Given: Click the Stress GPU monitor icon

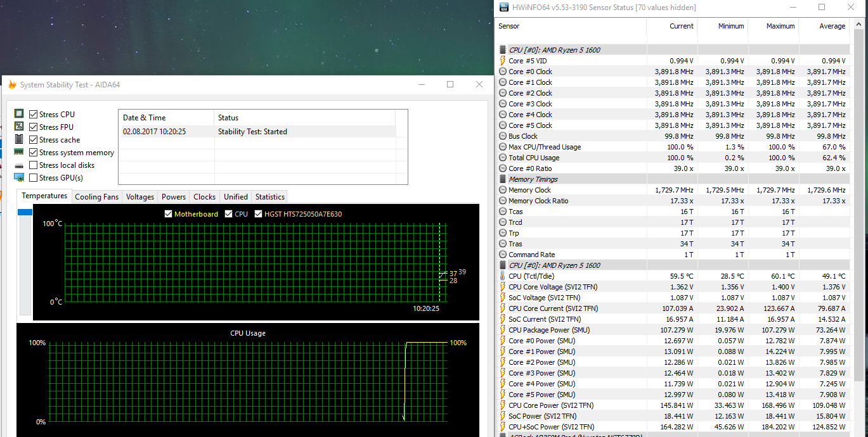Looking at the screenshot, I should (19, 177).
